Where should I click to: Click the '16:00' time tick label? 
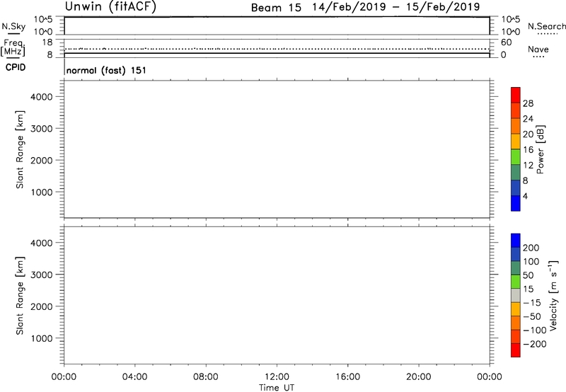pyautogui.click(x=347, y=377)
